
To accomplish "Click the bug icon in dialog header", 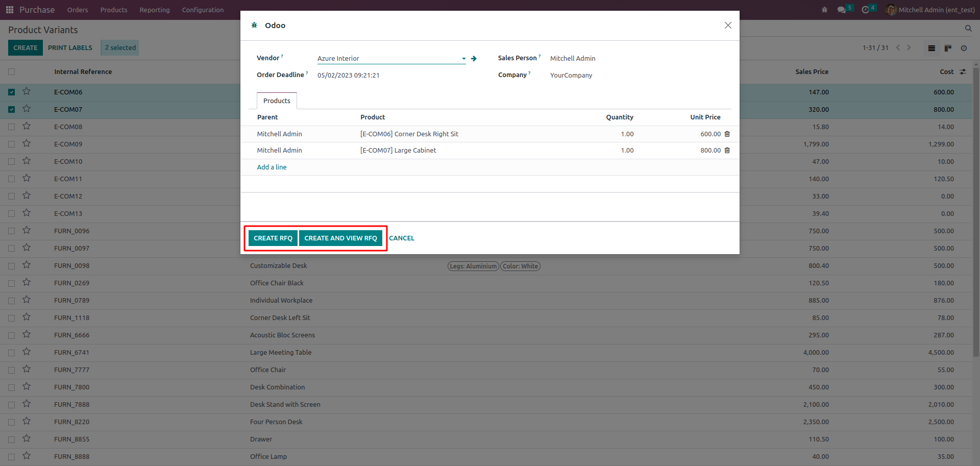I will pyautogui.click(x=254, y=25).
